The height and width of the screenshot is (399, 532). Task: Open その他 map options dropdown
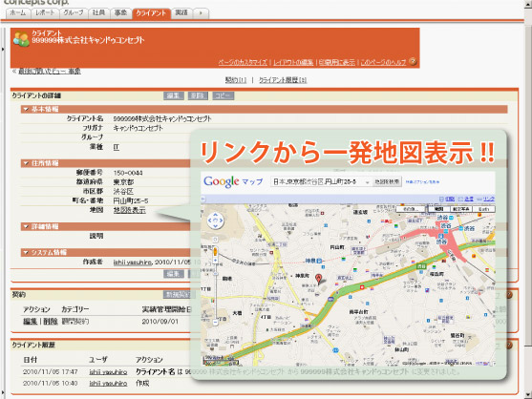click(411, 209)
